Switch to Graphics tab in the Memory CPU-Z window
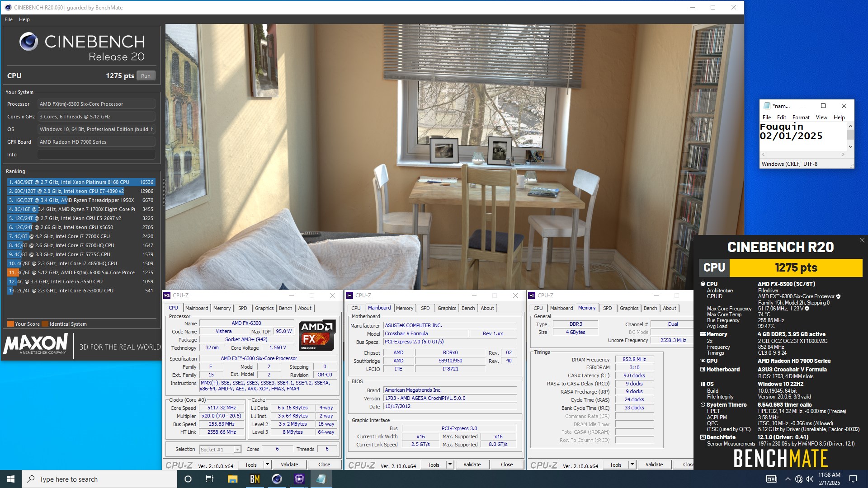 [x=629, y=308]
